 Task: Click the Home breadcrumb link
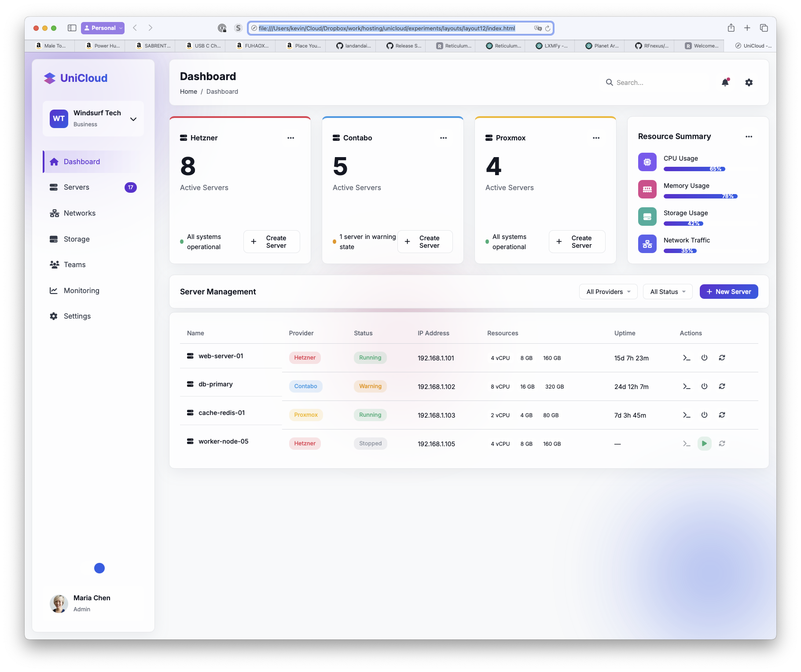[x=188, y=92]
